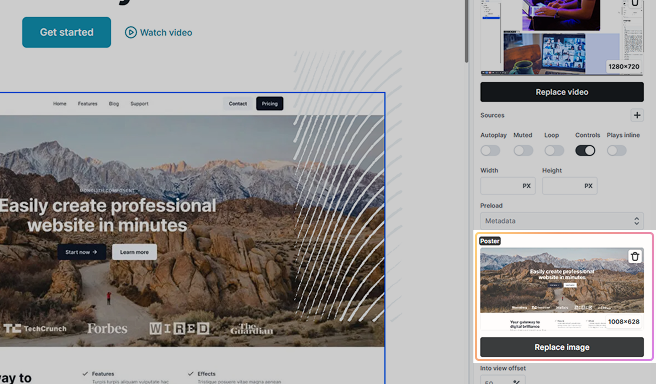The width and height of the screenshot is (656, 384).
Task: Click the WIRED logo
Action: pyautogui.click(x=179, y=328)
